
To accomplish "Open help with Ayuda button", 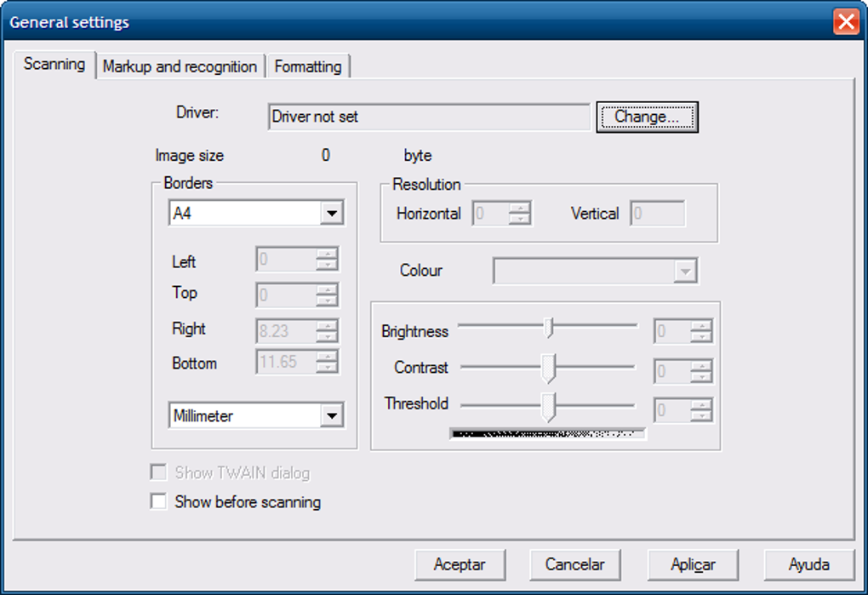I will coord(809,564).
